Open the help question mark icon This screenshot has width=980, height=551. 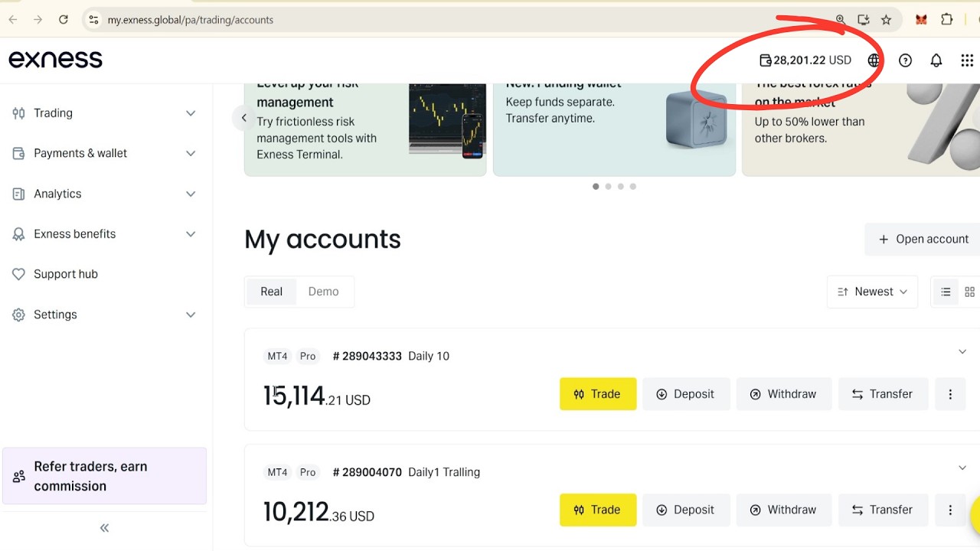tap(905, 60)
